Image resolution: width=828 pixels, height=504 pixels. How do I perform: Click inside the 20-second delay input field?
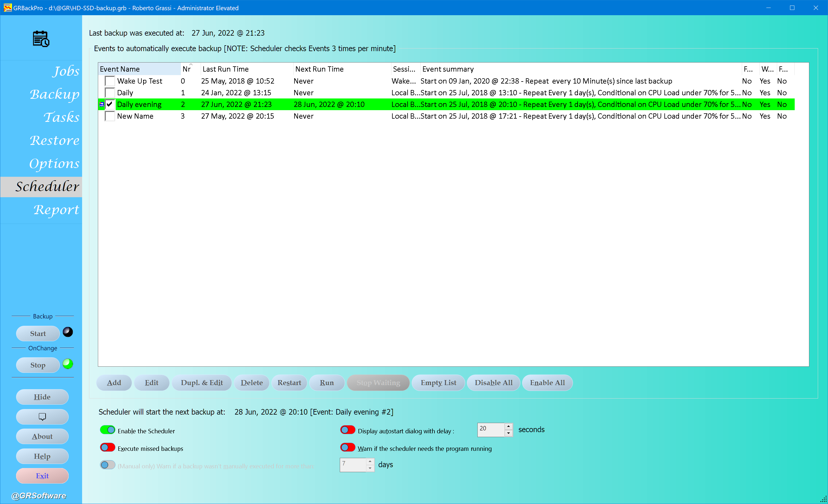[x=490, y=430]
